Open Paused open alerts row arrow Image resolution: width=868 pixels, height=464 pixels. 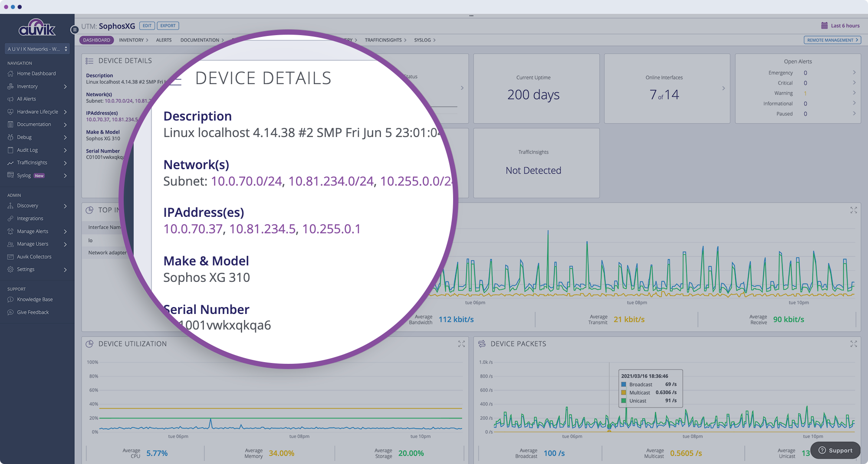(x=854, y=114)
